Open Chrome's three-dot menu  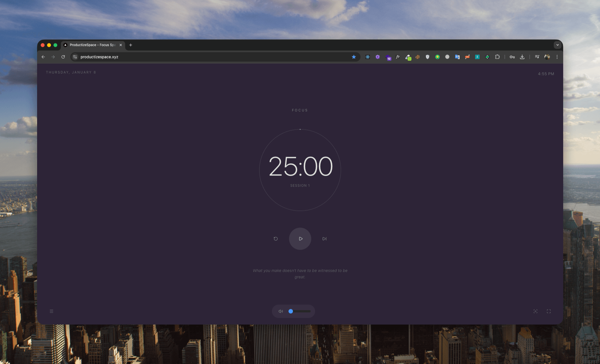[x=557, y=57]
